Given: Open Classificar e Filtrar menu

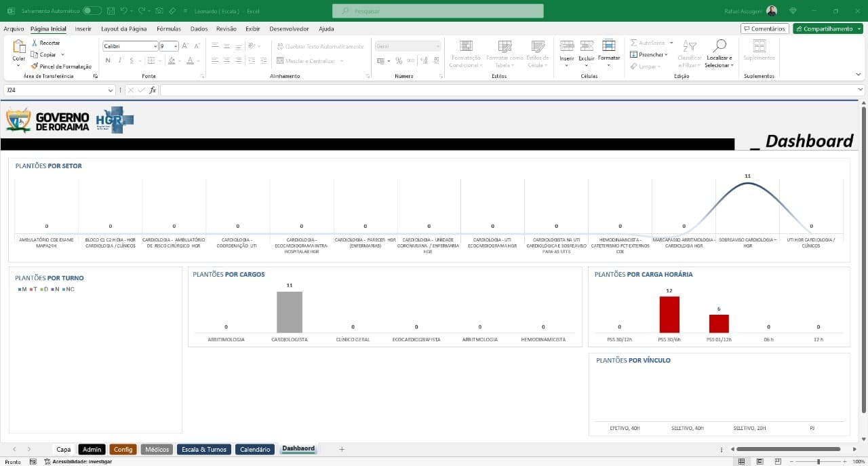Looking at the screenshot, I should (689, 54).
